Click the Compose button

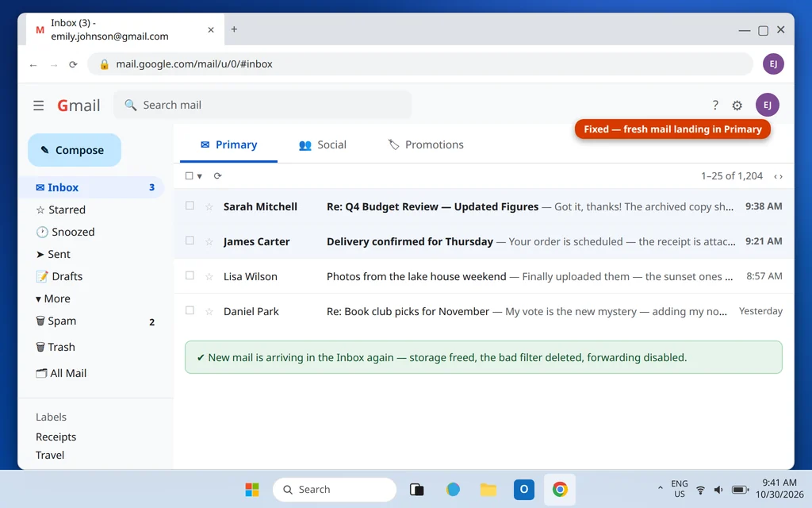74,150
